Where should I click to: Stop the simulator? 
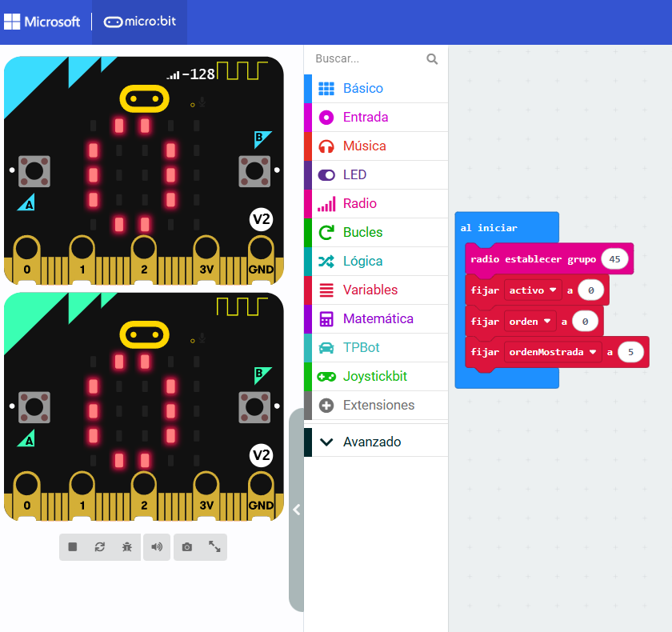click(73, 546)
